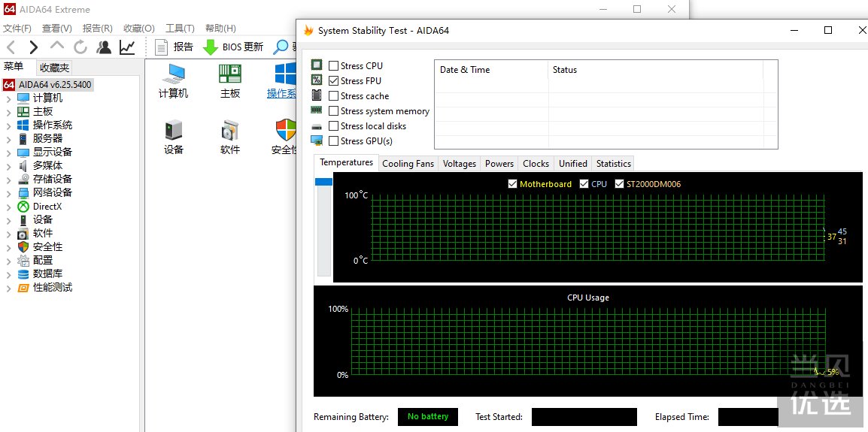Click the 报告 report toolbar button
Image resolution: width=868 pixels, height=432 pixels.
175,47
